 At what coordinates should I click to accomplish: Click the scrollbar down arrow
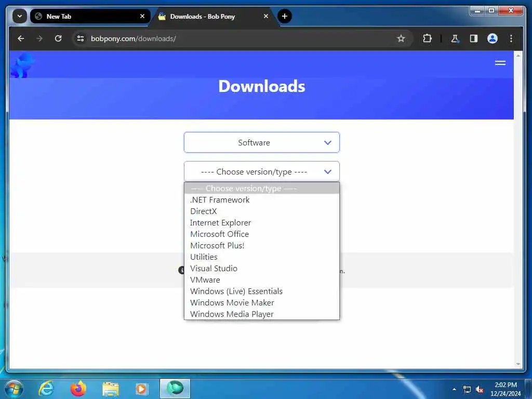pyautogui.click(x=518, y=364)
